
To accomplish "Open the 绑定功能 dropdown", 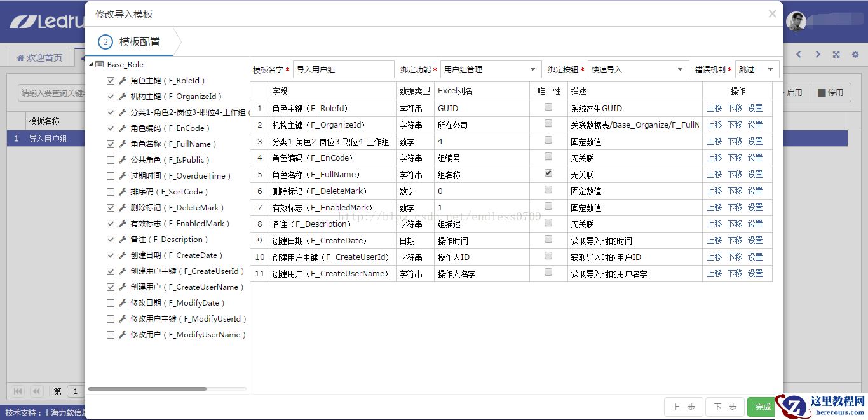I will 491,69.
